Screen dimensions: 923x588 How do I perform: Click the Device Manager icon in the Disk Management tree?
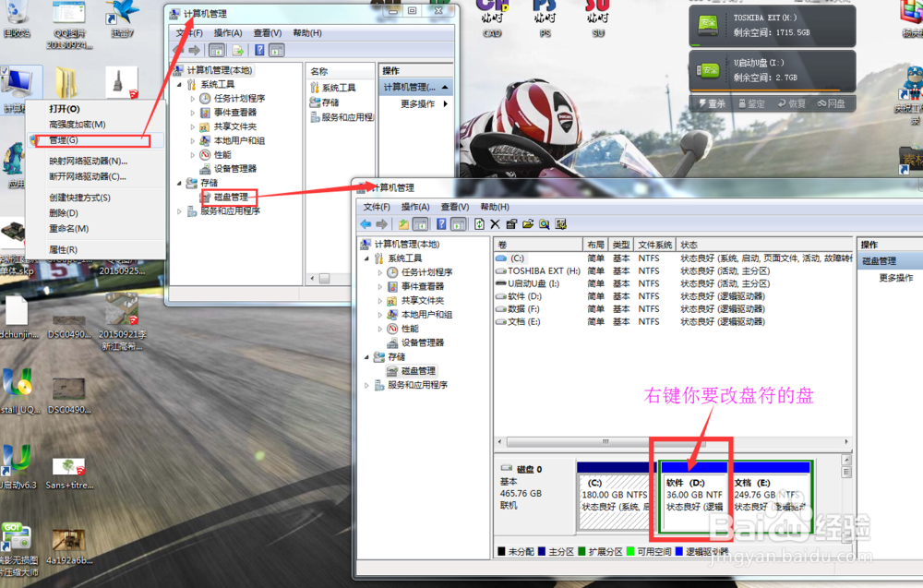tap(392, 343)
